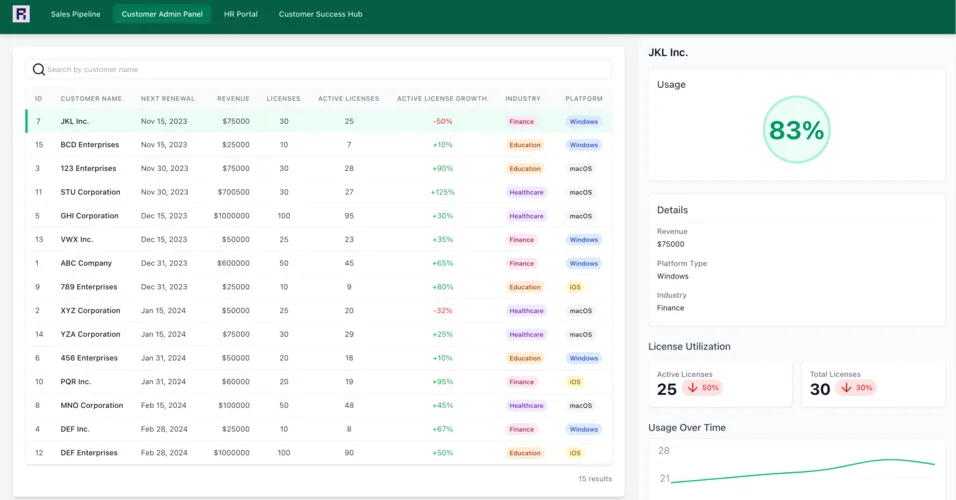Click the $600000 revenue cell
956x500 pixels.
point(234,263)
